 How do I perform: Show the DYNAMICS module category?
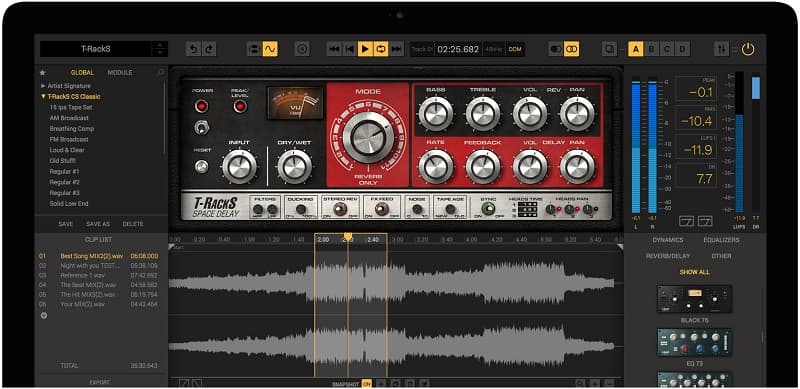point(667,240)
